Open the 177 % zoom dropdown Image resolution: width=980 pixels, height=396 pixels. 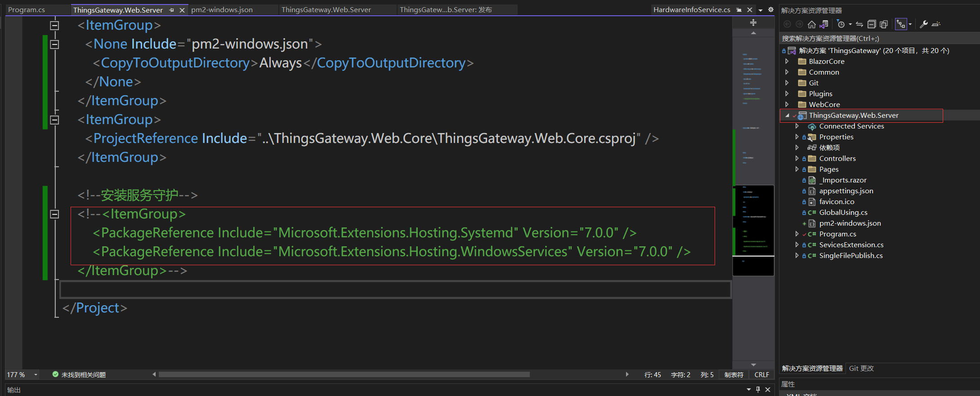(x=36, y=374)
